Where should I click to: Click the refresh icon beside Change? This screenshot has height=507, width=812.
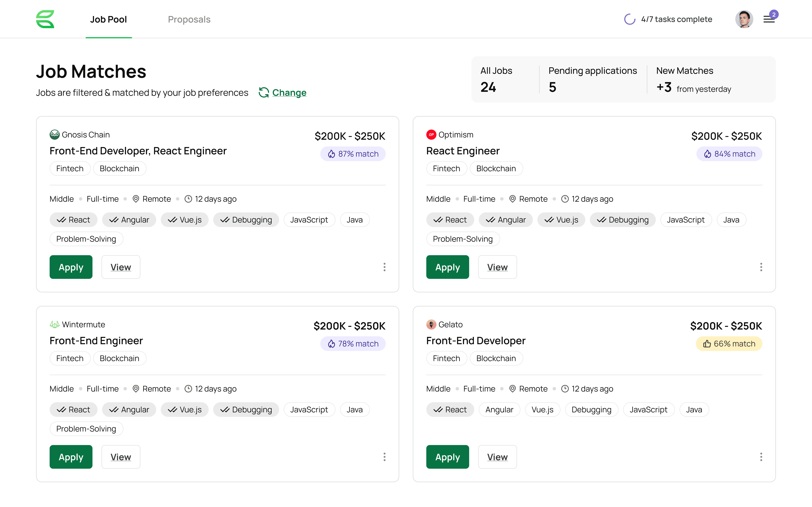pyautogui.click(x=264, y=93)
